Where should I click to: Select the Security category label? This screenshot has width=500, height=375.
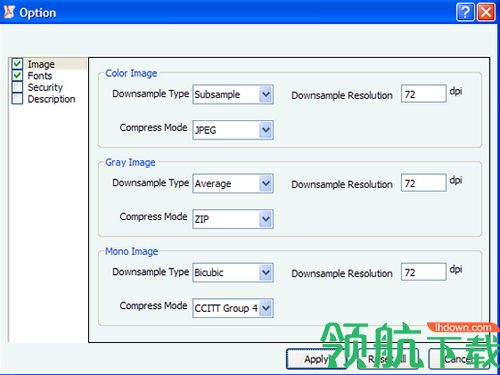tap(45, 87)
